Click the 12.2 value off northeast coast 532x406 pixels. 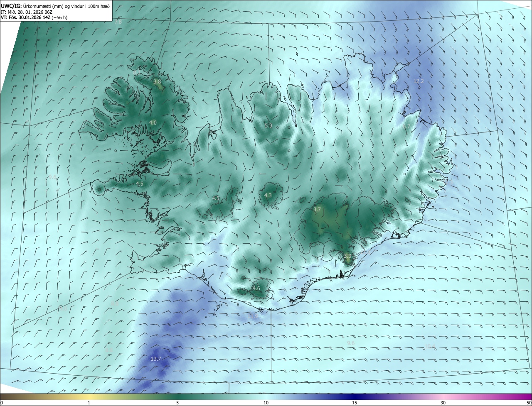(419, 81)
